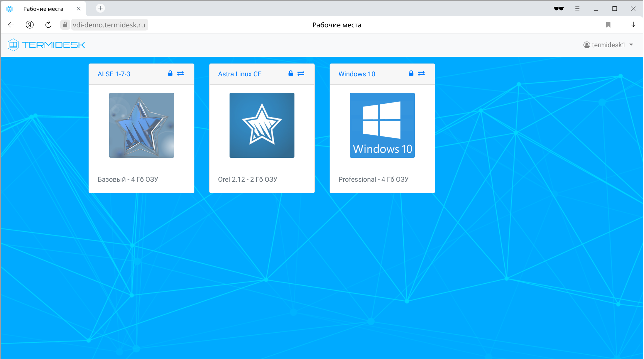Connect to the Astra Linux CE workspace

click(x=301, y=73)
